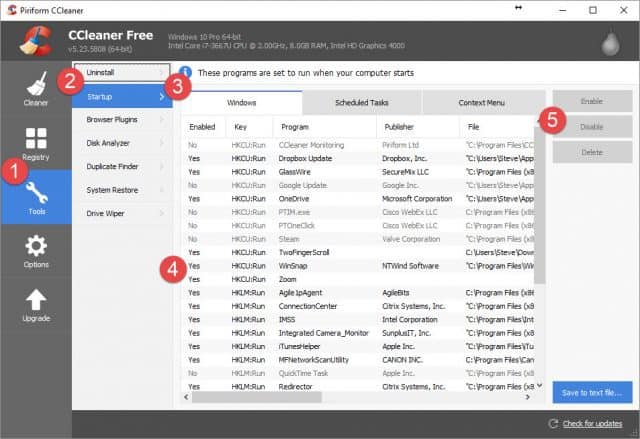Click the chevron beside Duplicate Finder
Viewport: 640px width, 439px height.
(162, 166)
